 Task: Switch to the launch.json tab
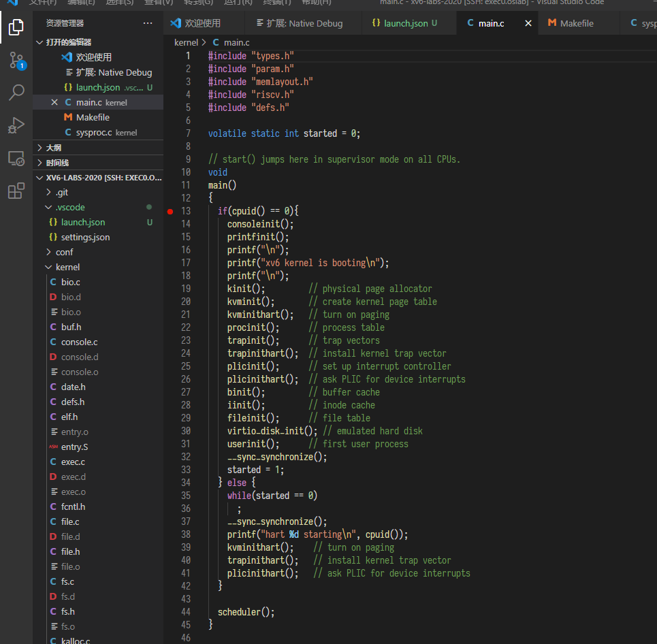pyautogui.click(x=405, y=23)
